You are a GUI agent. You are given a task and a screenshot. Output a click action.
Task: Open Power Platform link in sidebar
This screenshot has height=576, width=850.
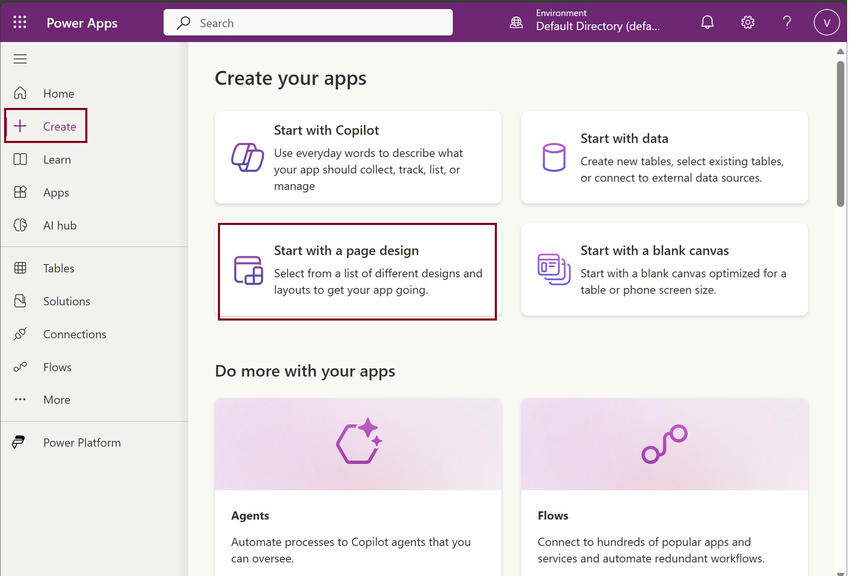point(81,442)
